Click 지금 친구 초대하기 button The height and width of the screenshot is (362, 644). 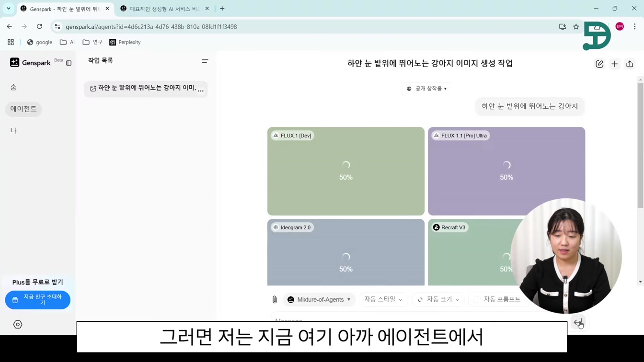click(x=37, y=300)
